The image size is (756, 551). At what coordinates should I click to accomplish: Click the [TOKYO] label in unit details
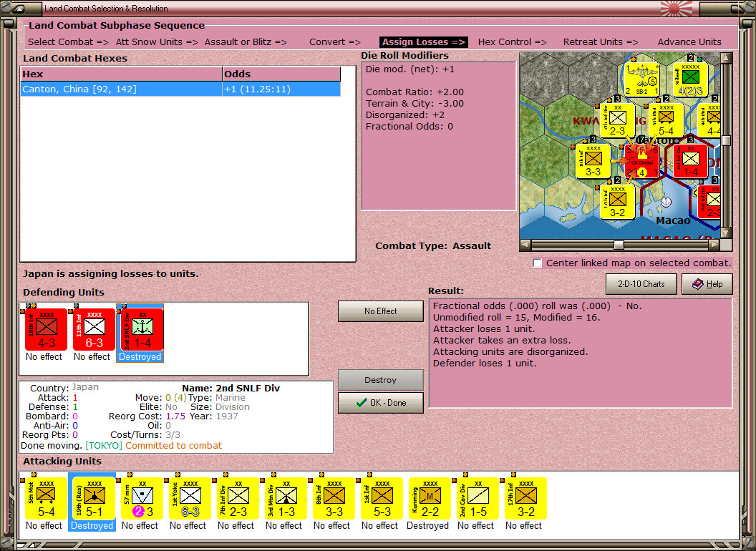coord(104,445)
